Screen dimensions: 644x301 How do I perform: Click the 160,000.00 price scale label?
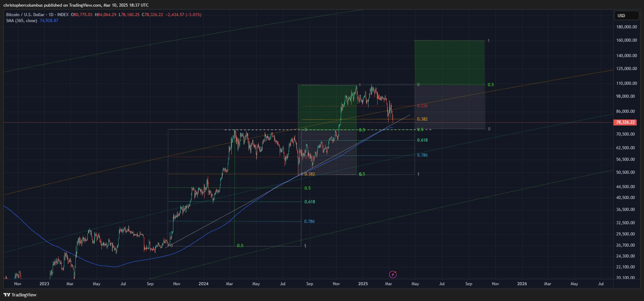(626, 40)
